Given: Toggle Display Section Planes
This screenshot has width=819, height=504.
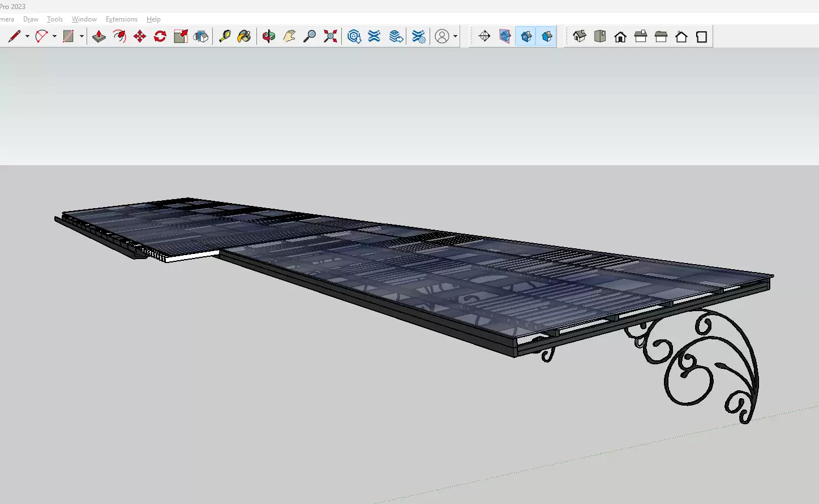Looking at the screenshot, I should (505, 37).
